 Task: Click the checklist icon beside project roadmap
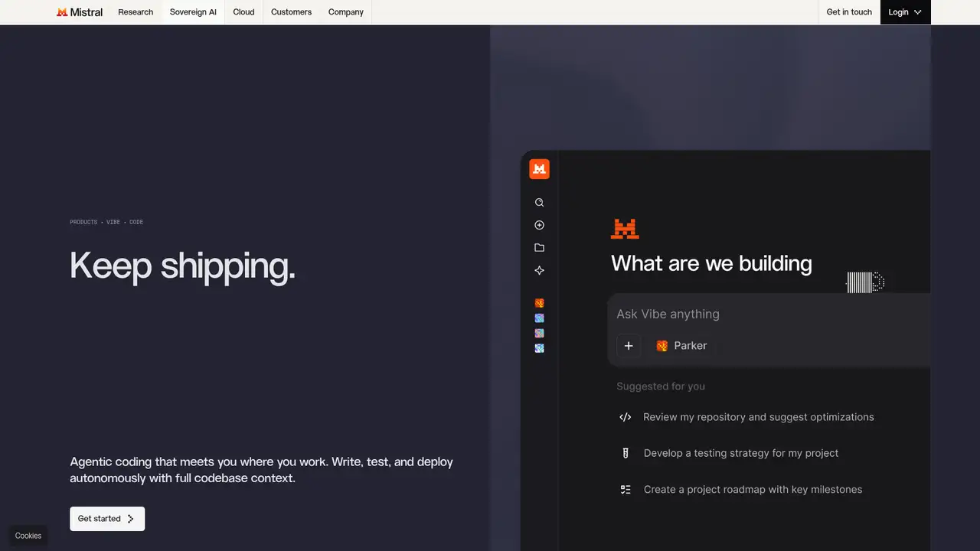626,490
